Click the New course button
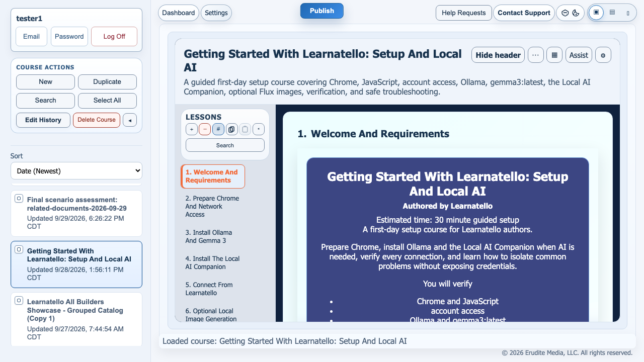The width and height of the screenshot is (644, 362). 45,82
